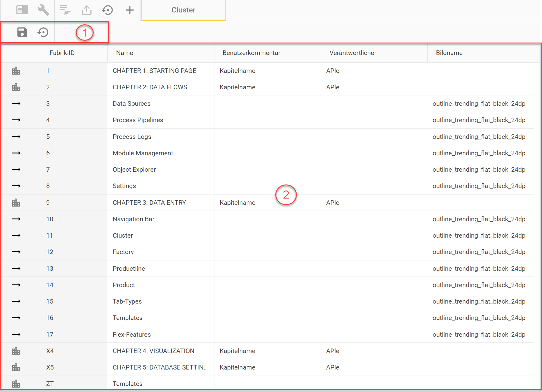Select the Process Pipelines row name
The height and width of the screenshot is (392, 542).
tap(138, 120)
